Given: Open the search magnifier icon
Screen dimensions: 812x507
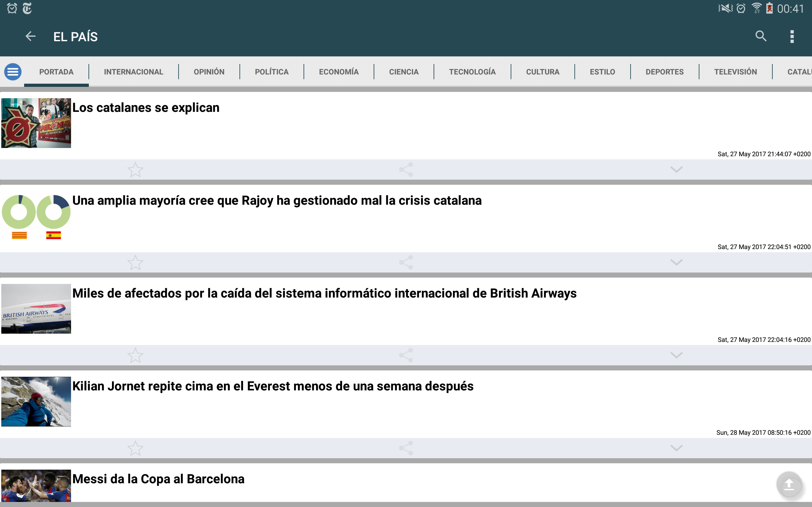Looking at the screenshot, I should (761, 36).
